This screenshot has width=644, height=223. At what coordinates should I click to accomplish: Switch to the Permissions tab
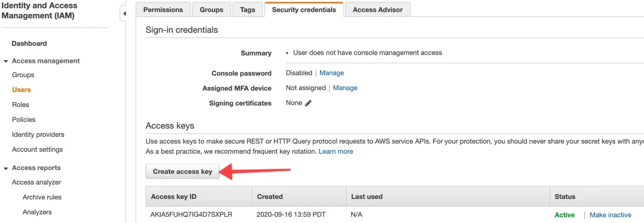pyautogui.click(x=163, y=10)
